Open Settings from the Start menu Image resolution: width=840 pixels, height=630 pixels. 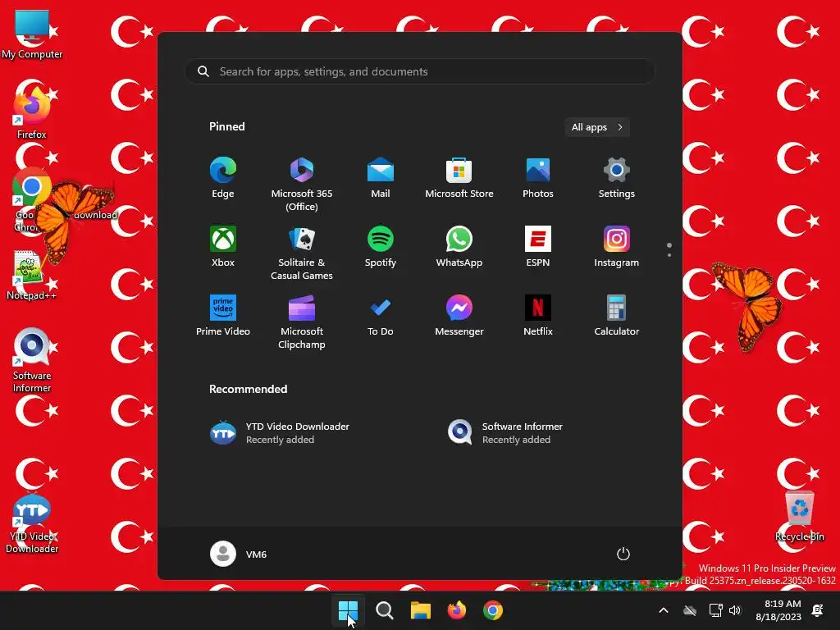click(617, 178)
